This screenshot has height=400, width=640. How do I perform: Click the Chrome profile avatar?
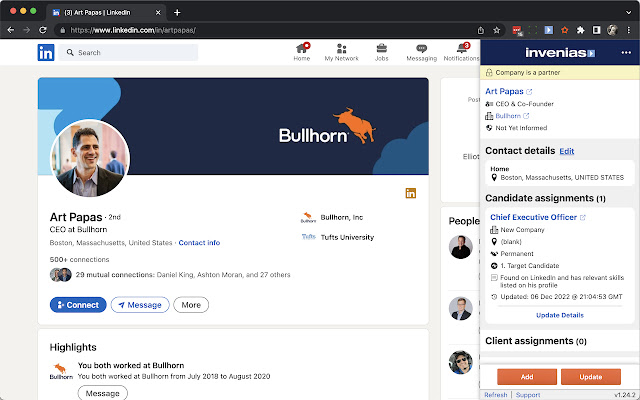(x=612, y=30)
